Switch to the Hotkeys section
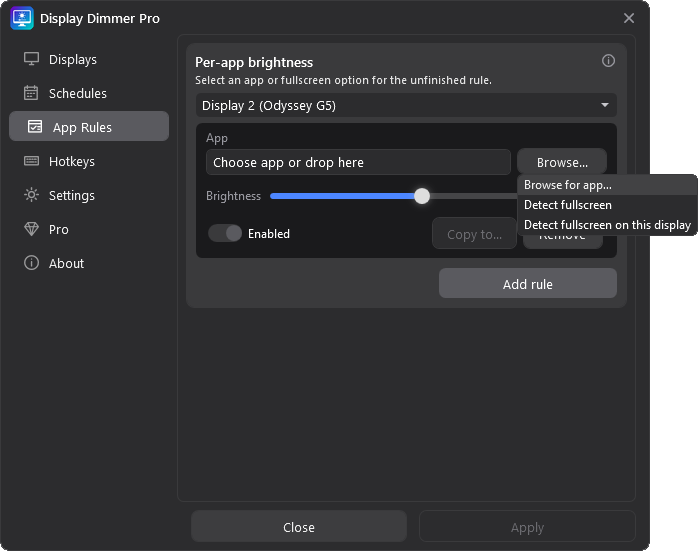This screenshot has height=551, width=698. [x=72, y=161]
